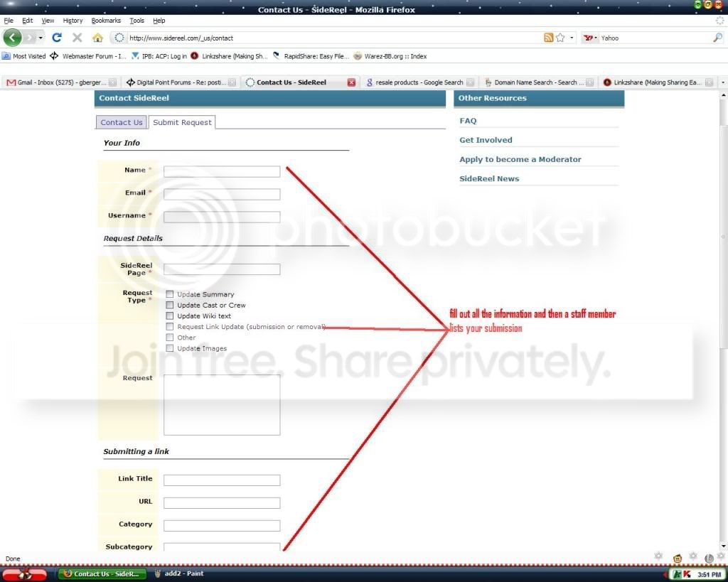The width and height of the screenshot is (728, 582).
Task: Click the green Back navigation arrow
Action: tap(13, 38)
